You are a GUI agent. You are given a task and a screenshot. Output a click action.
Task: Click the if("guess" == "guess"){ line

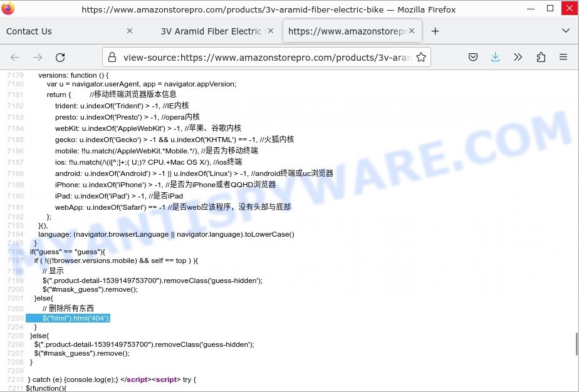tap(68, 252)
